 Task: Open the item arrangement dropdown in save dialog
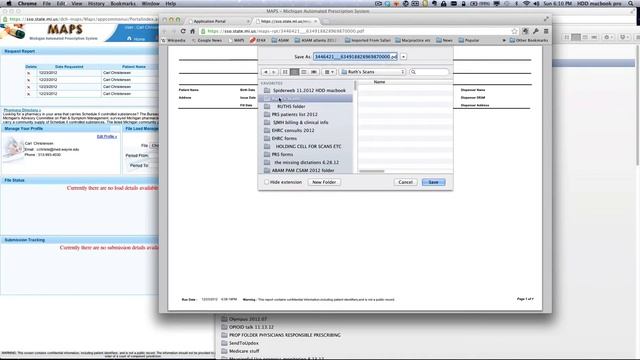(x=329, y=72)
